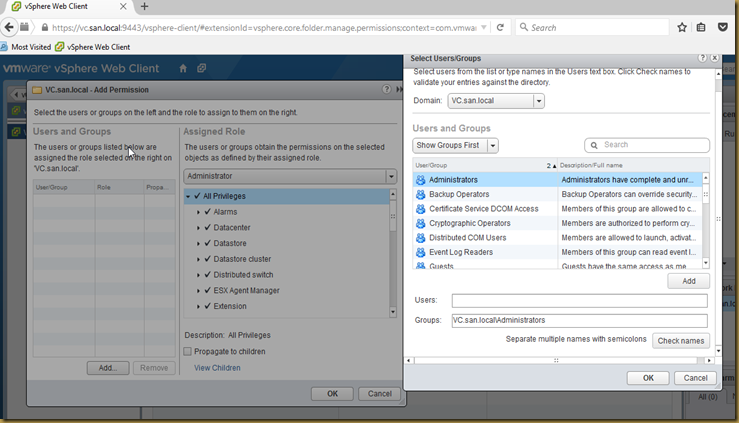Click the browser back arrow button
Image resolution: width=739 pixels, height=423 pixels.
9,27
